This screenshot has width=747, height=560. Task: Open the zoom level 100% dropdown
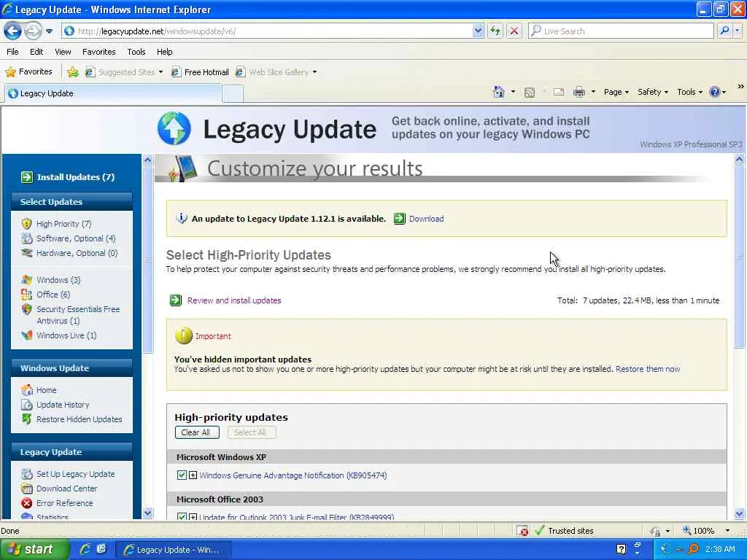point(727,531)
